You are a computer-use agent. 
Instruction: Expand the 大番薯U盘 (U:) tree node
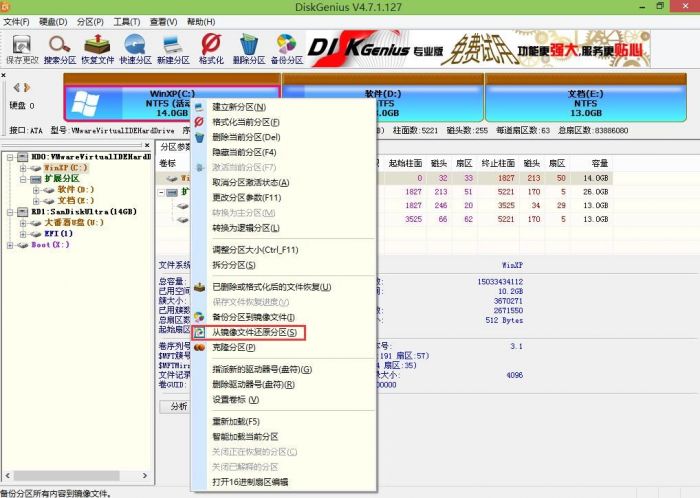(23, 223)
